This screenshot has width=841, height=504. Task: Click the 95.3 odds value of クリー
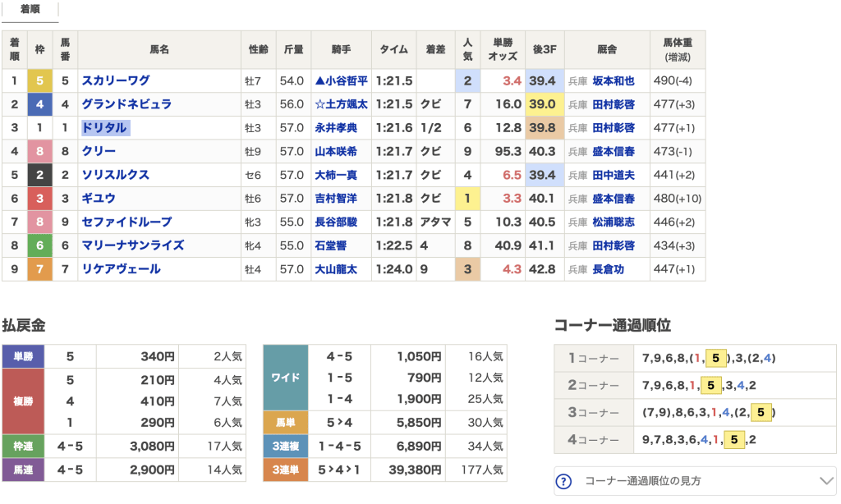point(508,152)
